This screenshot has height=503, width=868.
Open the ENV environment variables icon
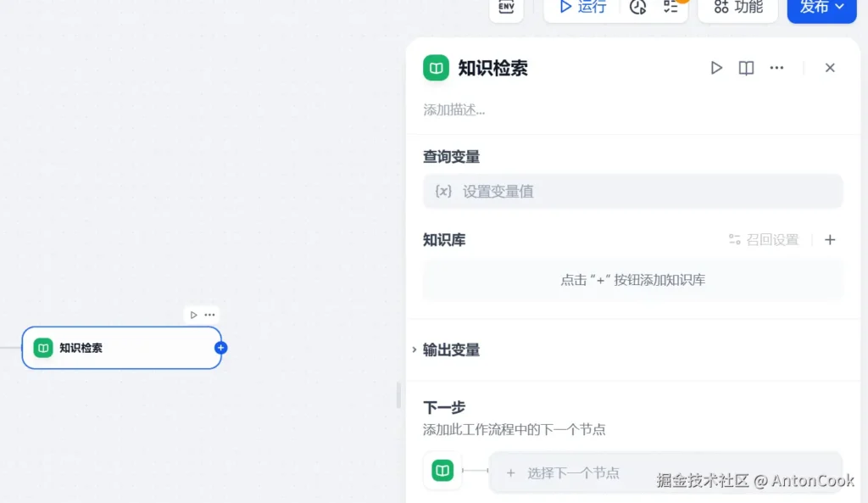coord(506,7)
